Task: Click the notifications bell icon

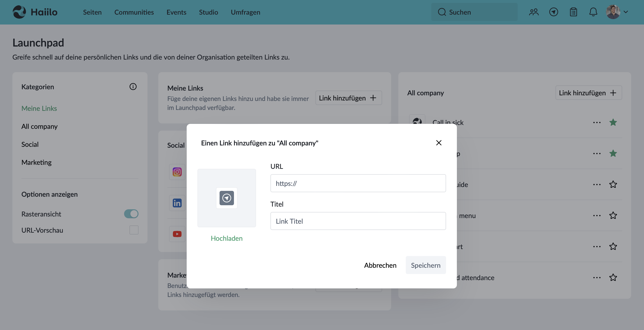Action: [593, 12]
